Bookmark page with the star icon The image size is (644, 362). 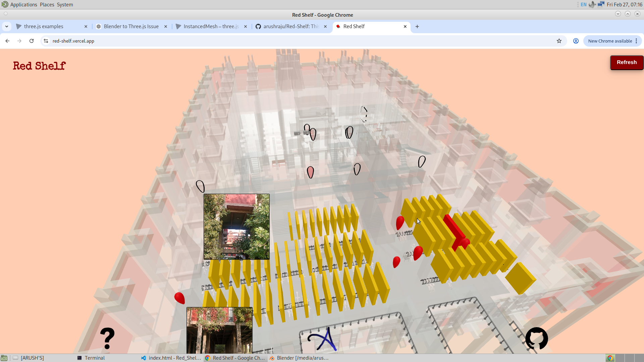coord(559,41)
